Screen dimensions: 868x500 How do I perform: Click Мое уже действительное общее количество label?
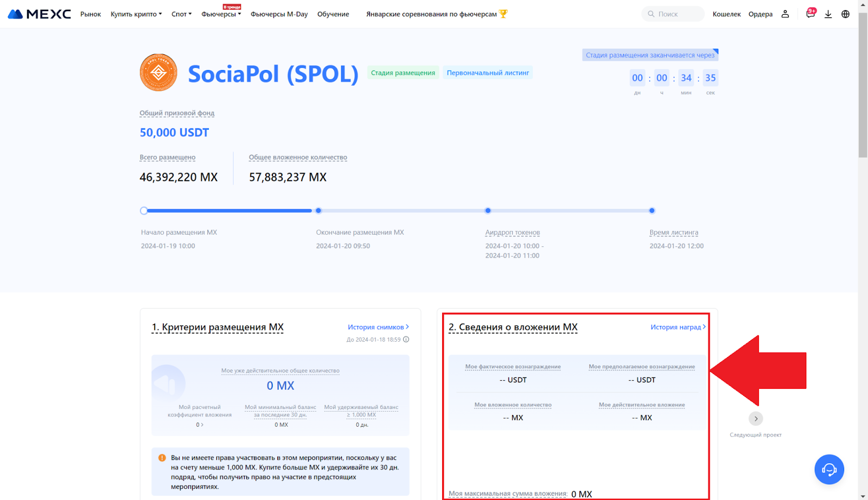(280, 371)
